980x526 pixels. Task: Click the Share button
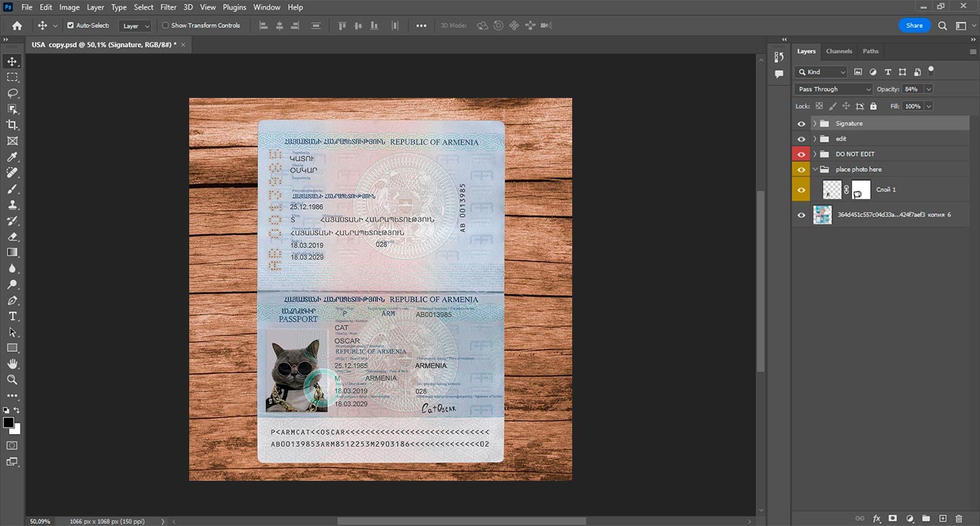click(914, 26)
